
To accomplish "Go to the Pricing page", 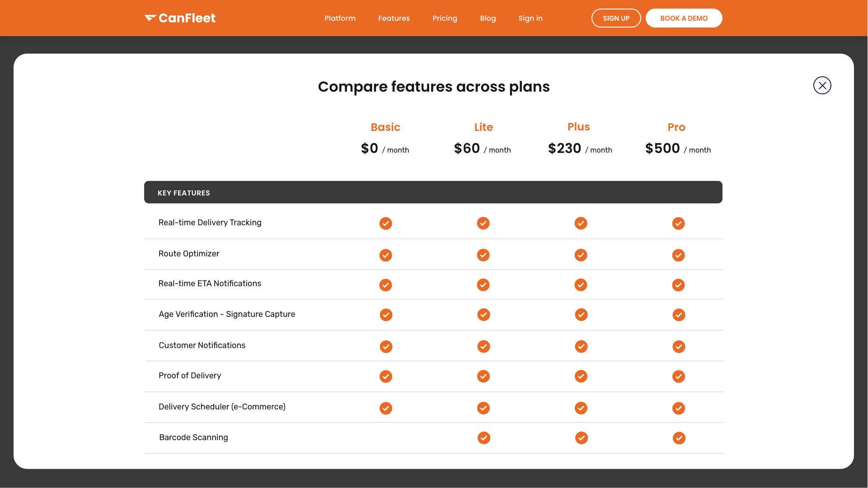I will coord(445,18).
